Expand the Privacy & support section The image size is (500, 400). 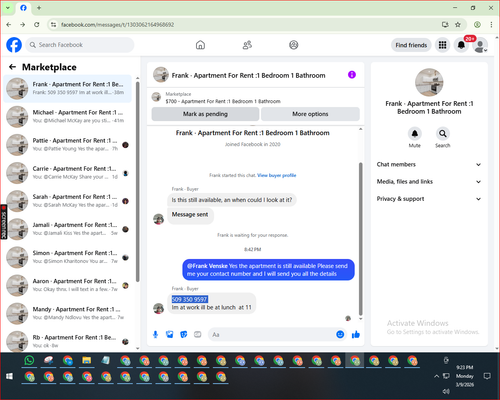[x=429, y=199]
